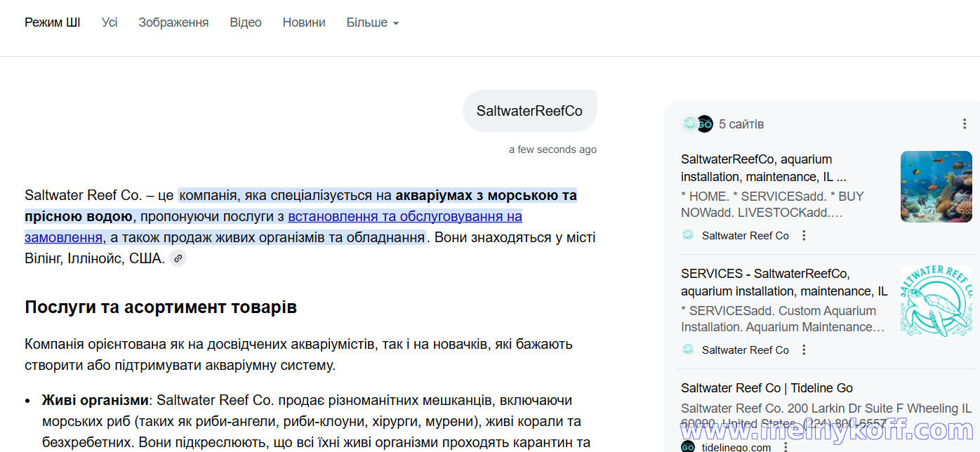The width and height of the screenshot is (980, 452).
Task: Open three-dot menu for first Saltwater Reef Co result
Action: 804,236
